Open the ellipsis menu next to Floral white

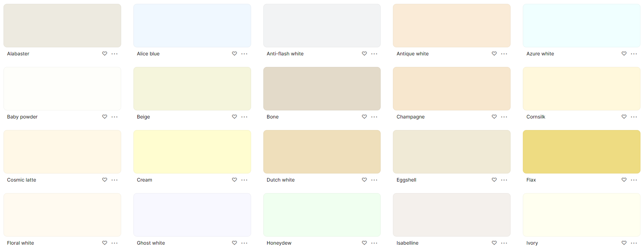(115, 243)
